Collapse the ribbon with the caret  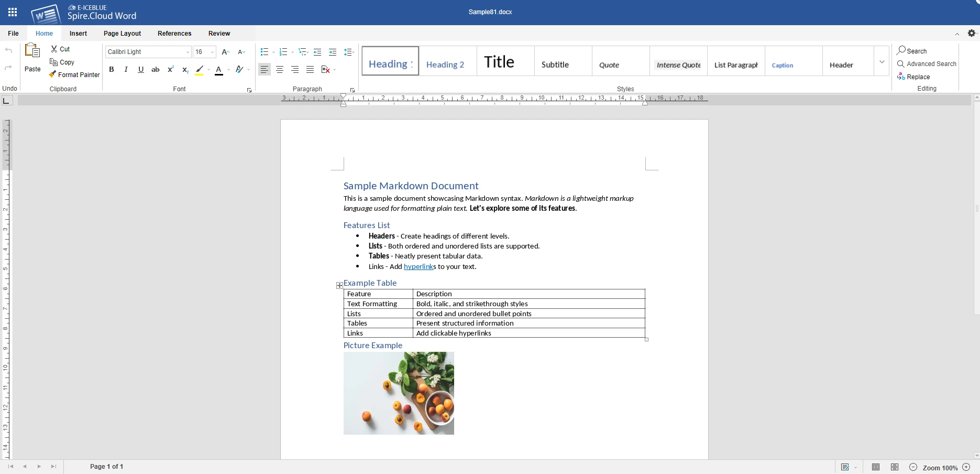(957, 34)
